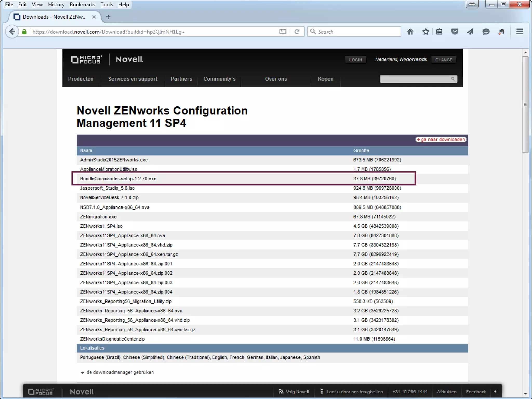Screen dimensions: 532x399
Task: Click Laat u door ons terugbellen
Action: tap(351, 391)
